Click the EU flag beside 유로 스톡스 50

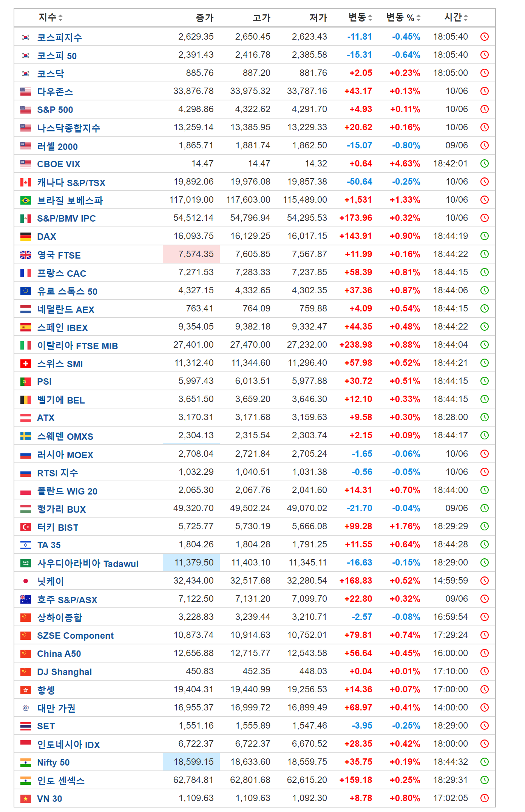click(x=26, y=291)
